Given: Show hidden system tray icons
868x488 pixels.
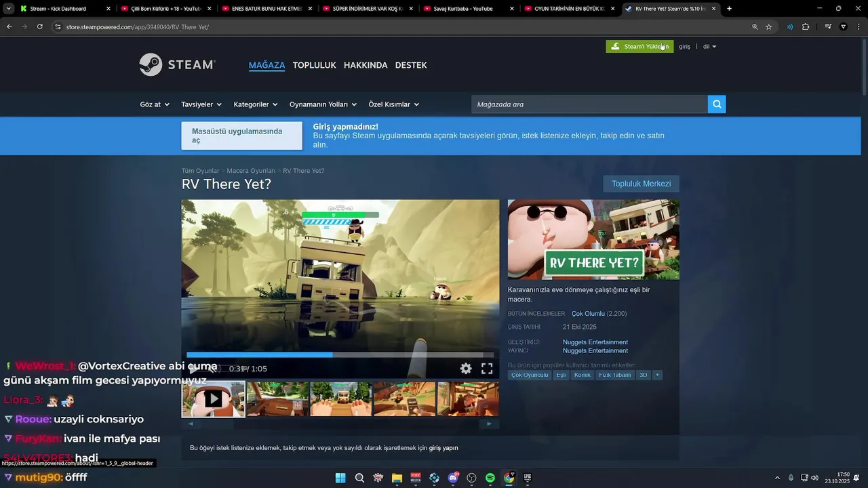Looking at the screenshot, I should point(777,478).
